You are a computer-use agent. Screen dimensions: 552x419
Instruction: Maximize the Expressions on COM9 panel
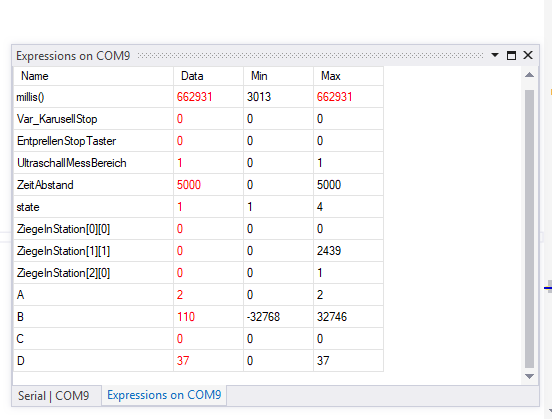tap(511, 55)
